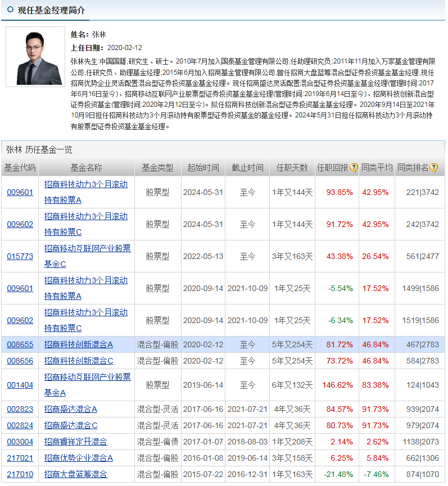Click the 2018-08-03 end date cell
The width and height of the screenshot is (448, 486).
pyautogui.click(x=247, y=442)
